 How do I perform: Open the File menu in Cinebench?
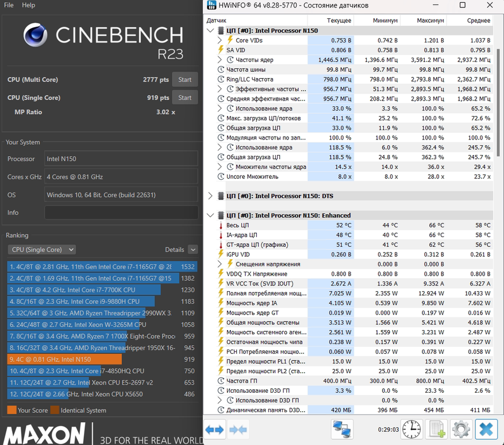pos(9,5)
